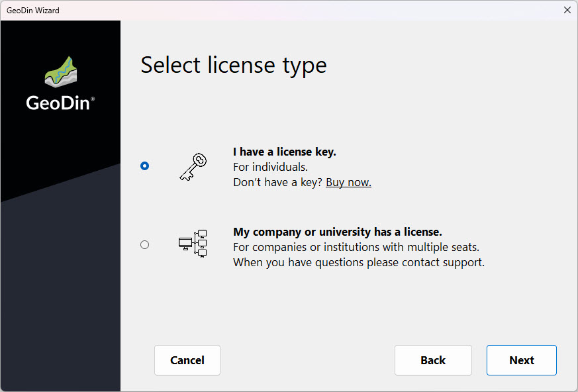
Task: Click the network computers icon
Action: (x=193, y=244)
